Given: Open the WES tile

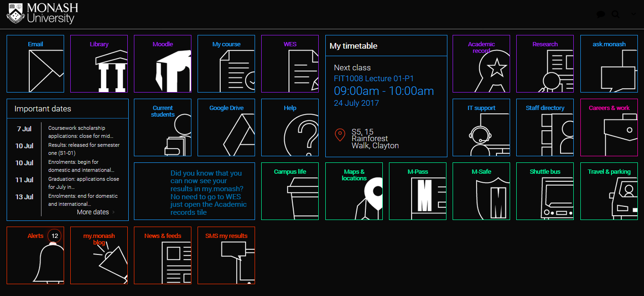Looking at the screenshot, I should pos(289,63).
